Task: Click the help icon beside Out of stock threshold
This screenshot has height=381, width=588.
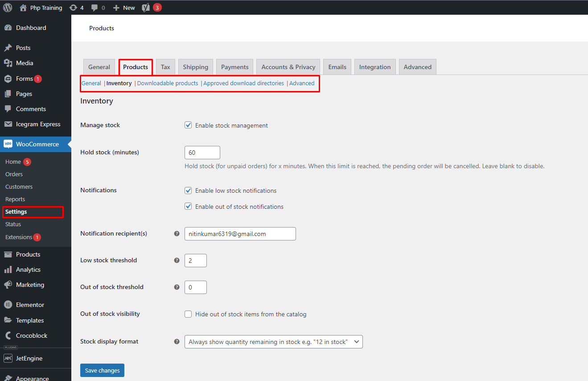Action: coord(177,287)
